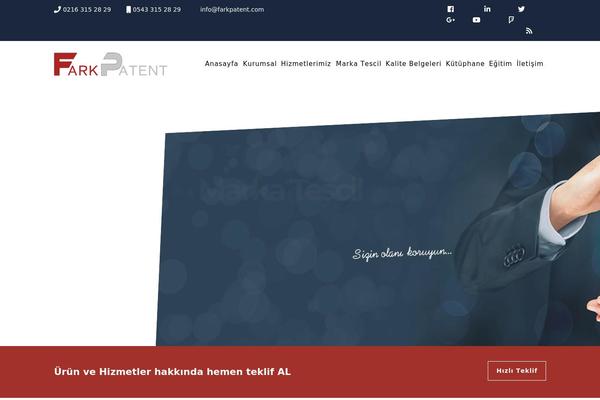Open the Foursquare icon
This screenshot has height=400, width=600.
(x=511, y=20)
